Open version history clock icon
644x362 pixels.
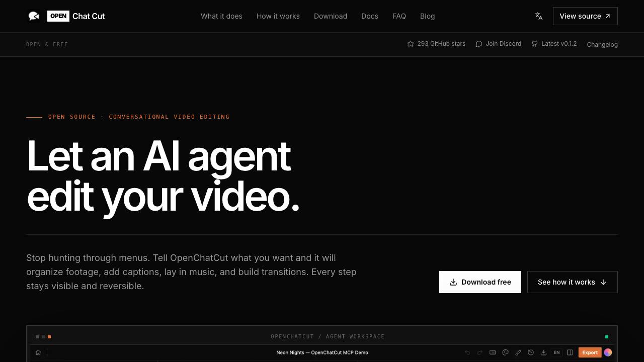(x=531, y=352)
